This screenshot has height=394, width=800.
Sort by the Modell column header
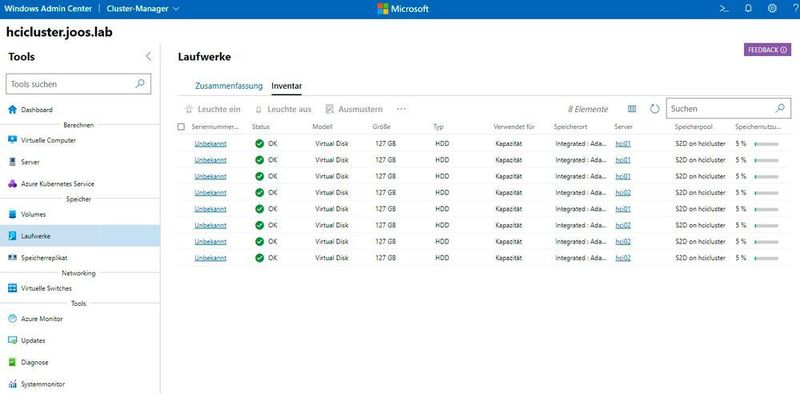click(322, 127)
